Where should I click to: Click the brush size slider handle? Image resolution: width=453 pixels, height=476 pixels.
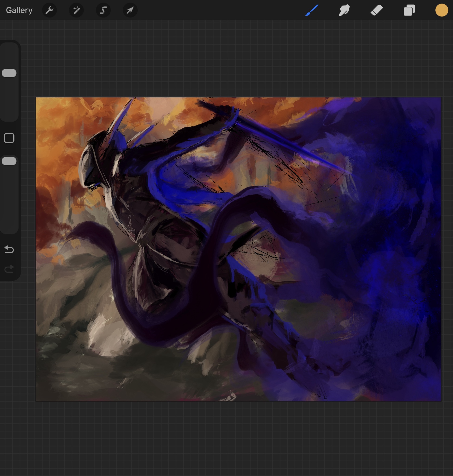(9, 73)
